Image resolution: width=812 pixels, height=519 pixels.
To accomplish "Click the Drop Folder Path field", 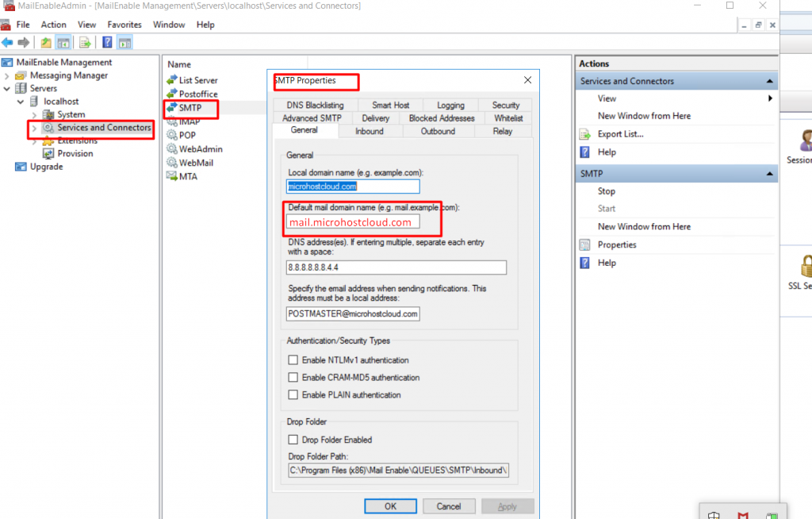I will coord(398,471).
